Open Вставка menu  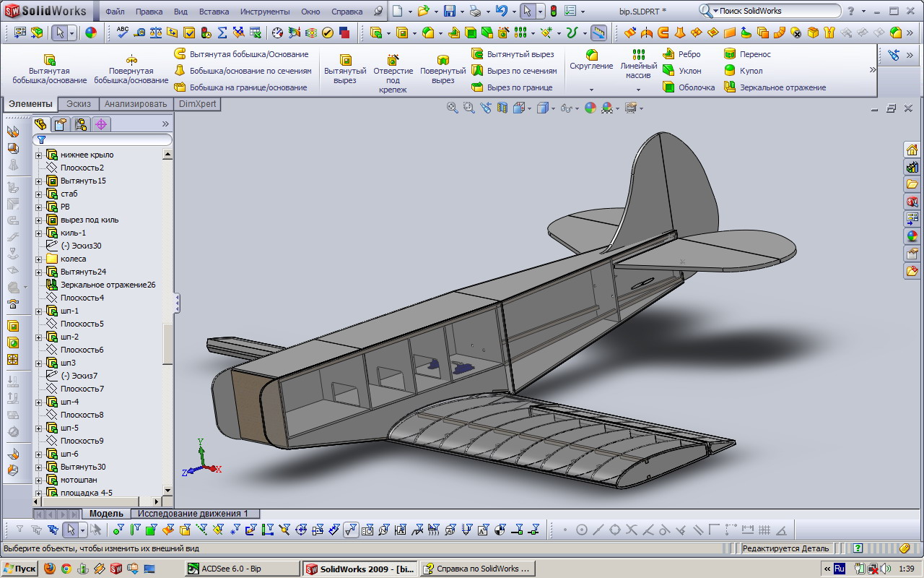tap(214, 12)
